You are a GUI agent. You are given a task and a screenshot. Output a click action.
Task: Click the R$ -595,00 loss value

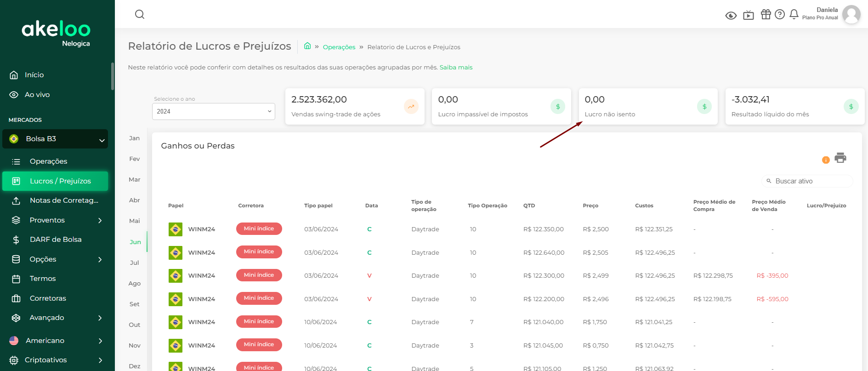[772, 299]
